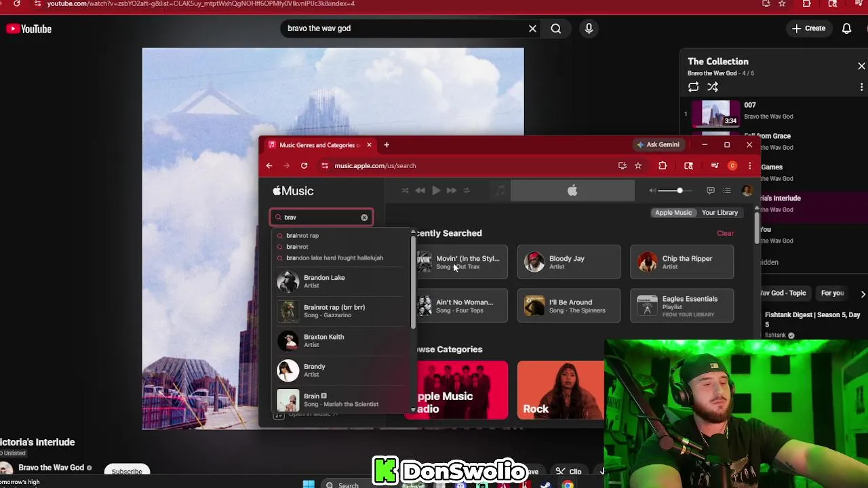
Task: Open Steam from the taskbar
Action: [x=545, y=485]
